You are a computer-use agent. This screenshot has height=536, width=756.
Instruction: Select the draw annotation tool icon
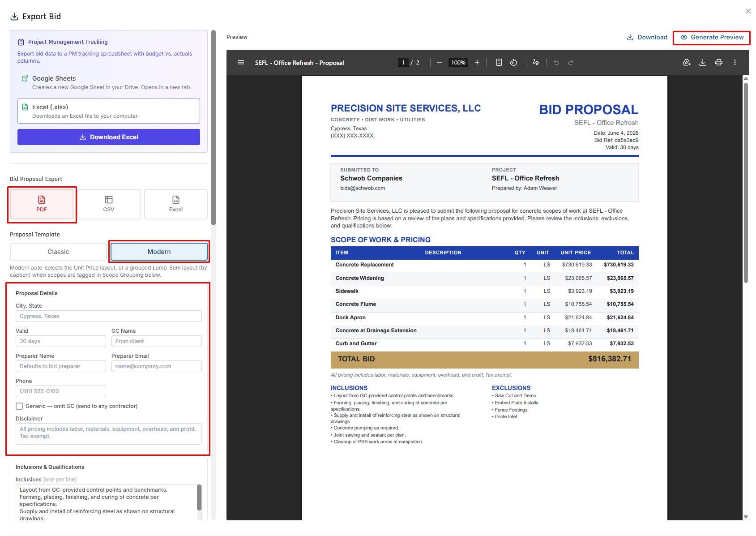tap(536, 62)
